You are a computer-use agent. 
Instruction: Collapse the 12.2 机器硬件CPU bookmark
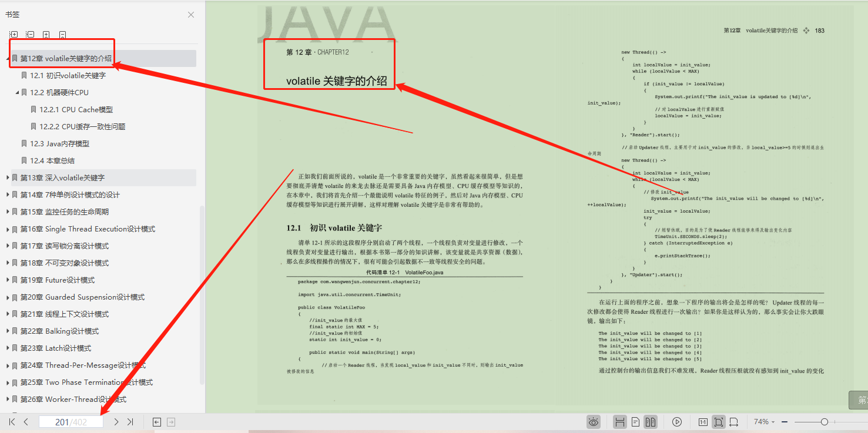click(17, 92)
